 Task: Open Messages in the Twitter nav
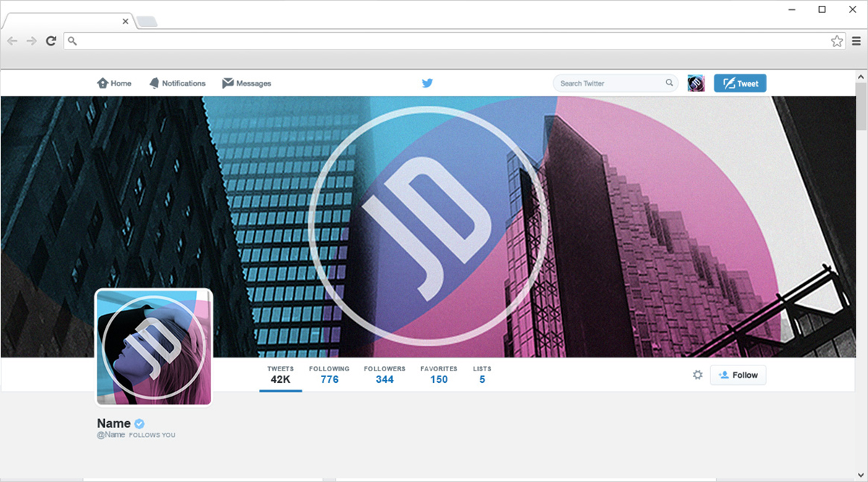[247, 83]
